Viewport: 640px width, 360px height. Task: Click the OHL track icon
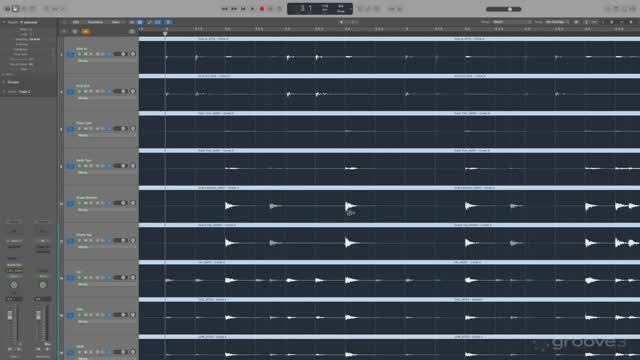pos(71,315)
